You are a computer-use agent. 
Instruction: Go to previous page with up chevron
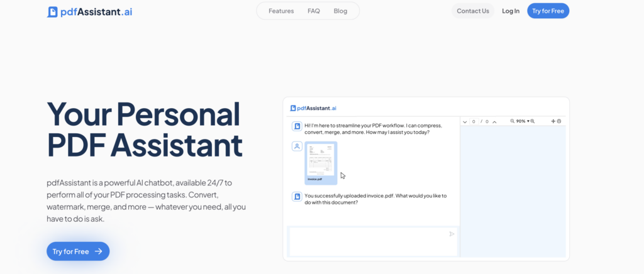pos(494,122)
